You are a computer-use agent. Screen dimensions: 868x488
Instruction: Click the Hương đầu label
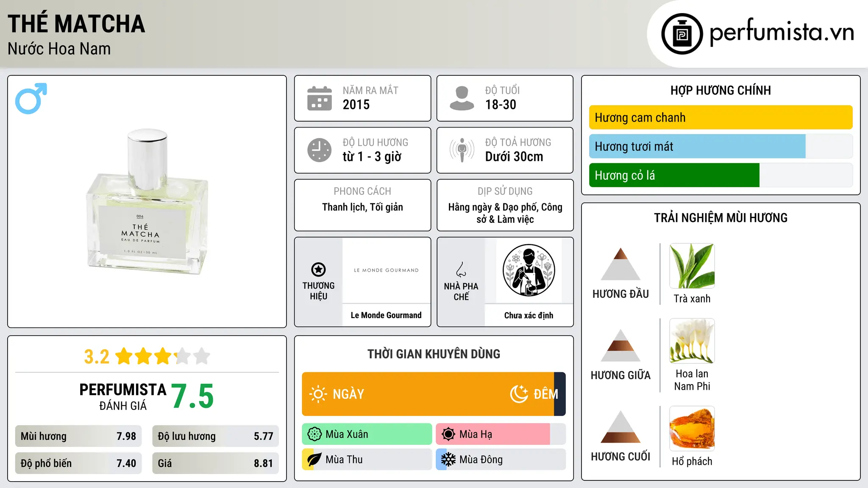coord(620,294)
